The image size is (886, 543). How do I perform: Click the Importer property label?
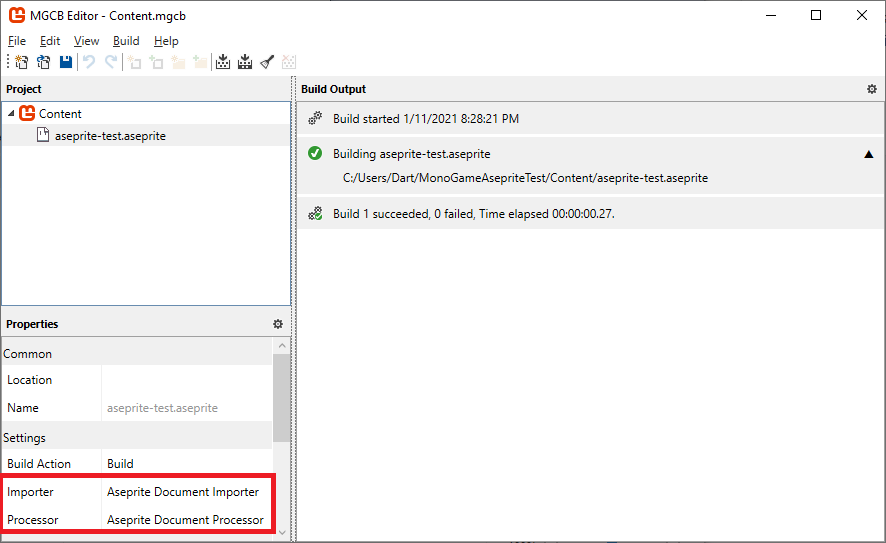31,492
